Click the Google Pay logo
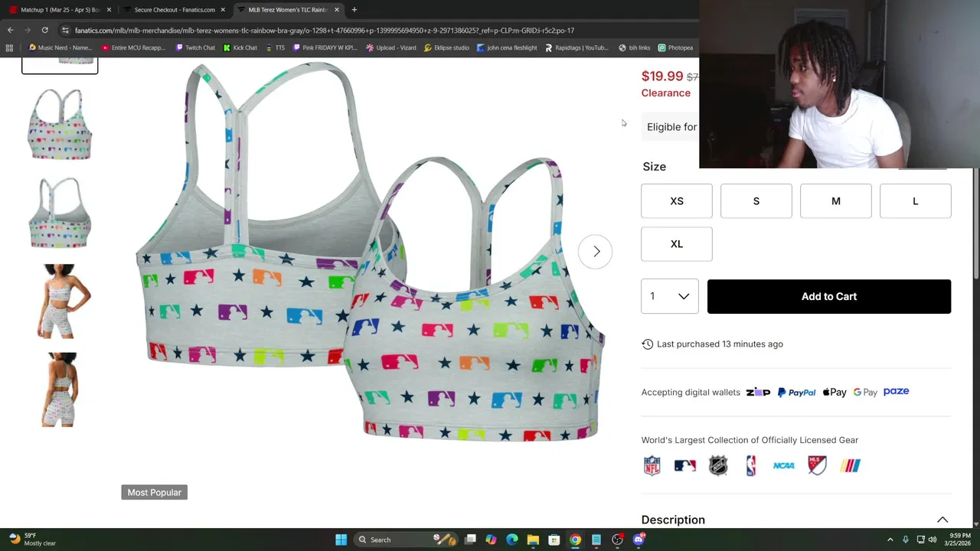This screenshot has height=551, width=980. pos(865,392)
